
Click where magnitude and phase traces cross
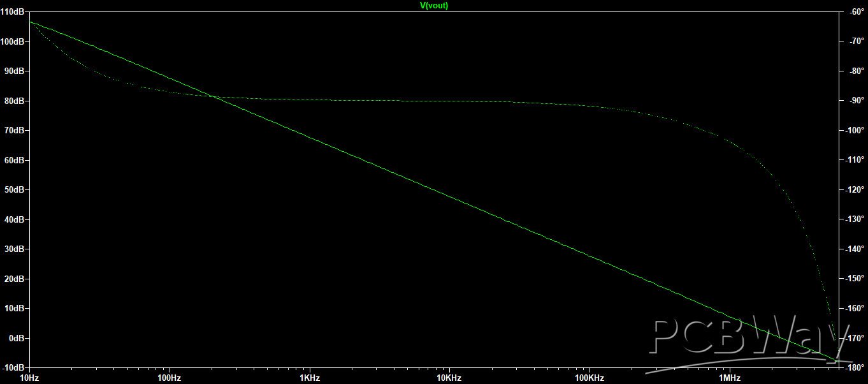click(x=212, y=97)
